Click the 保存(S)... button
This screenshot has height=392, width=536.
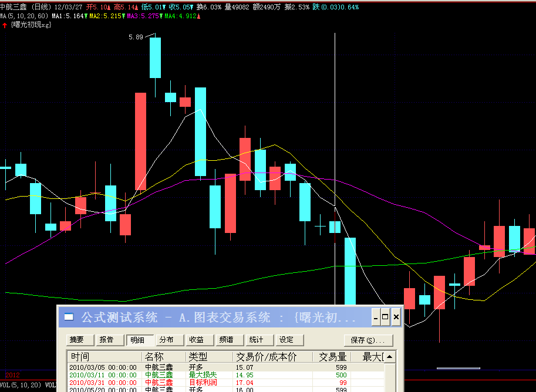click(368, 340)
